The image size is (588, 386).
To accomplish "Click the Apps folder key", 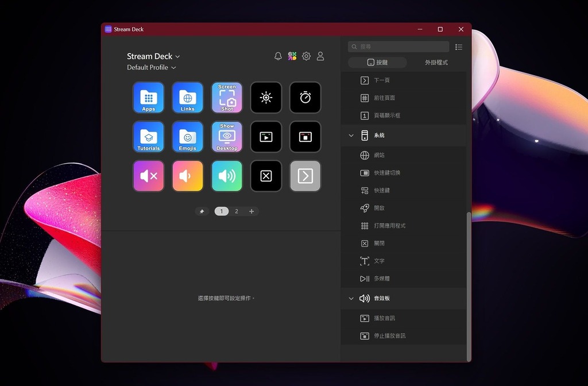I will coord(148,97).
